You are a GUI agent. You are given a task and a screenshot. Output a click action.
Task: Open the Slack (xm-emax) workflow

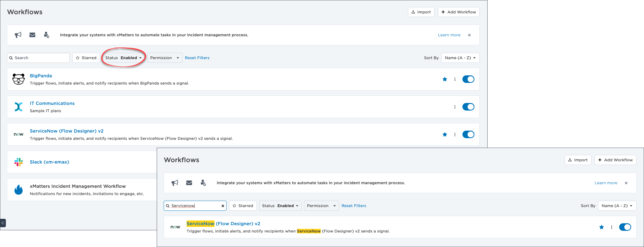[x=49, y=162]
